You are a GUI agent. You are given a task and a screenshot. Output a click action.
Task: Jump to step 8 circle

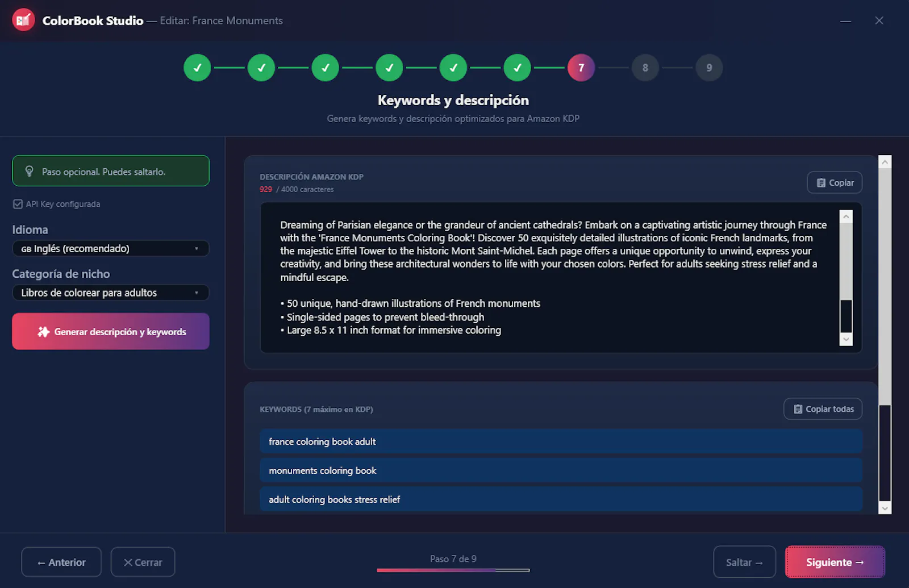pos(645,68)
